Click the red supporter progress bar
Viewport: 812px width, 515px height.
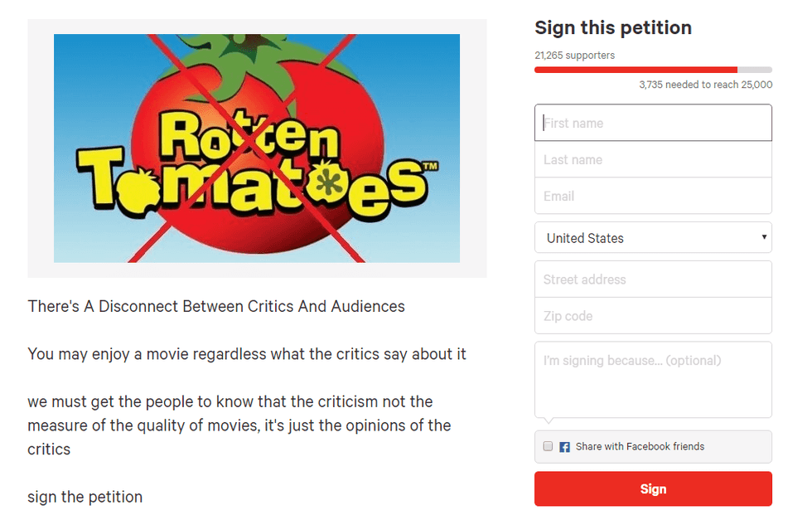(x=636, y=70)
